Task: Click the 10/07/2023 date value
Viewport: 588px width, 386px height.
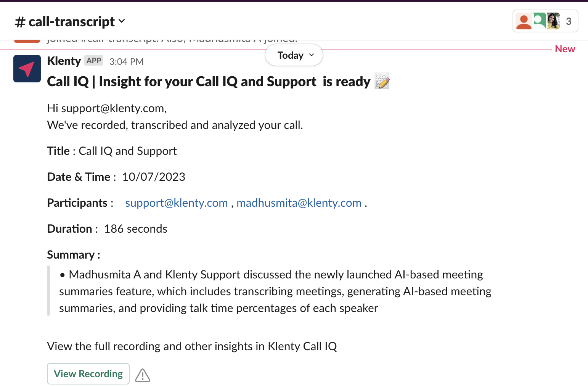Action: (x=154, y=177)
